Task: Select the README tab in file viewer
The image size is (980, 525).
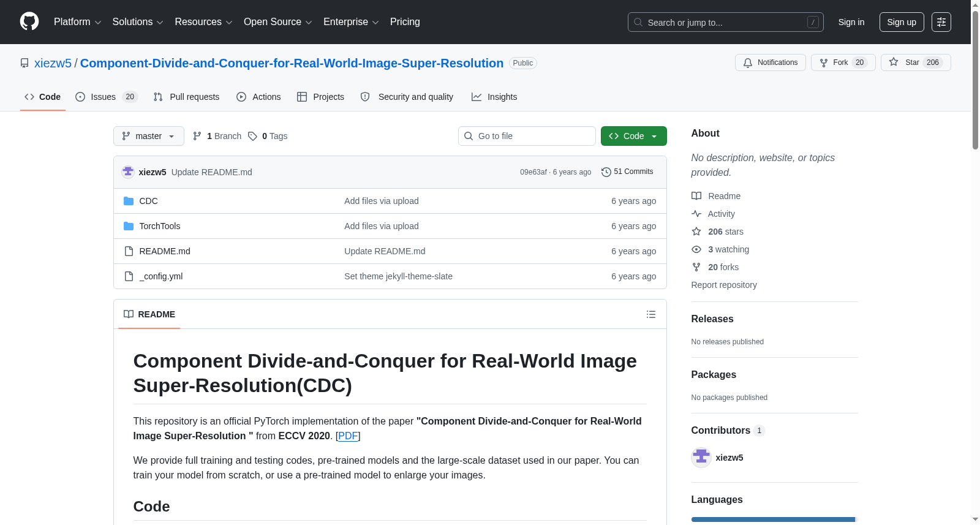Action: (x=149, y=314)
